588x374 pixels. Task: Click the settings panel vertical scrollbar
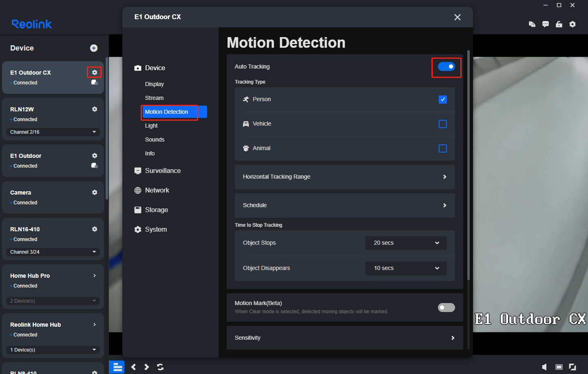[x=469, y=165]
